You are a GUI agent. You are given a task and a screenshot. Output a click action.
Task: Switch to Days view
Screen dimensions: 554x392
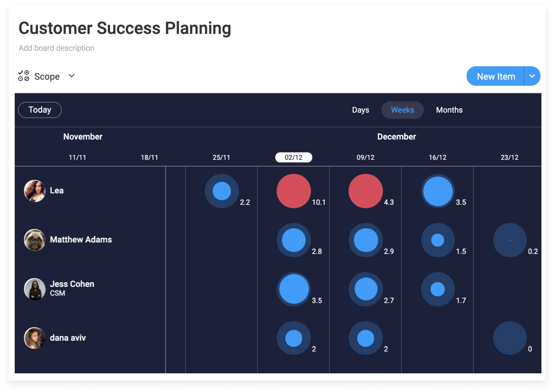pyautogui.click(x=360, y=110)
